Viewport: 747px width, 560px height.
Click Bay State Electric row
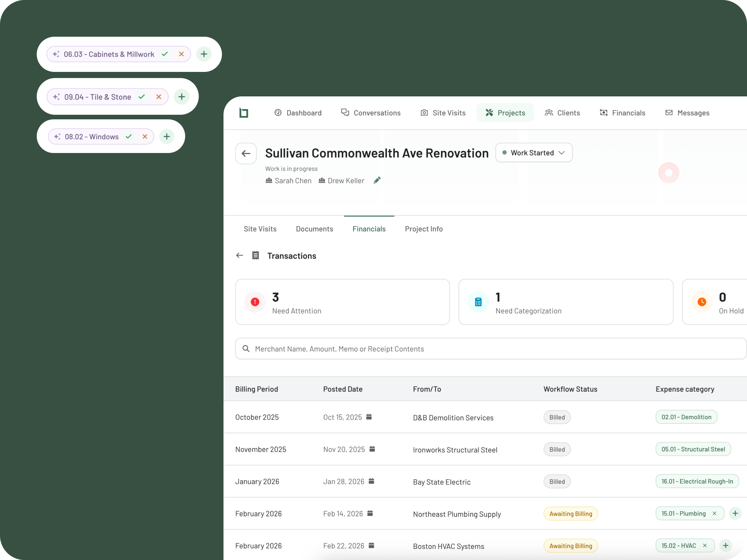tap(485, 482)
